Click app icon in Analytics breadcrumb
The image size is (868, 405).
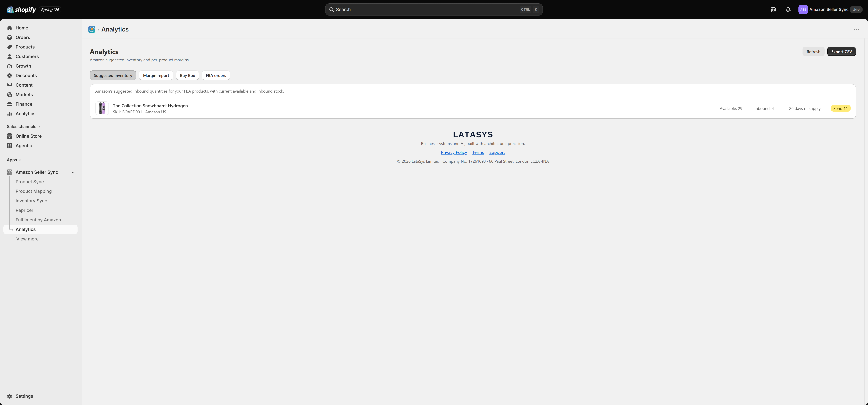coord(92,29)
